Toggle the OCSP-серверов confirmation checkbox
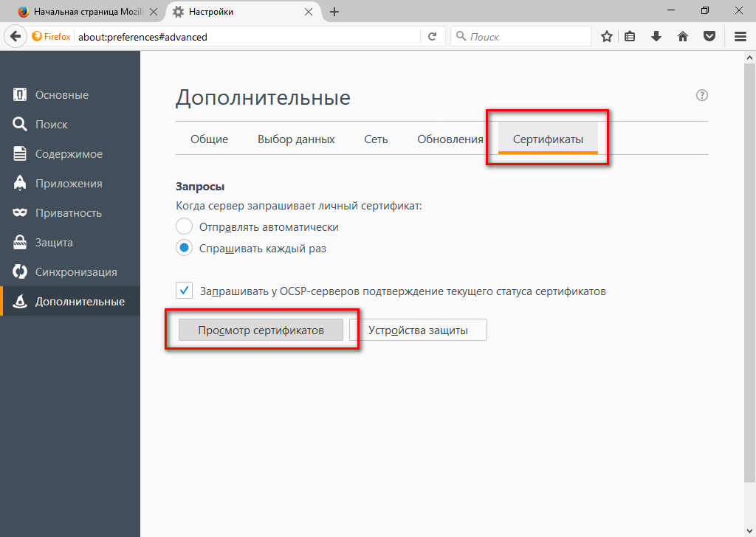The image size is (756, 537). 184,291
